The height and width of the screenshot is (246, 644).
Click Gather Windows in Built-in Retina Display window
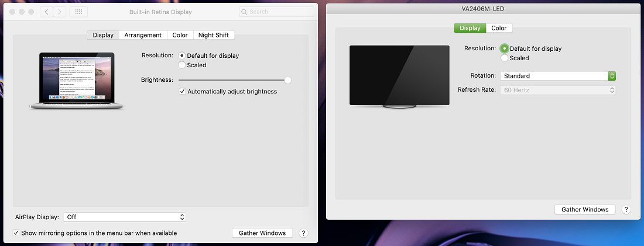tap(262, 233)
